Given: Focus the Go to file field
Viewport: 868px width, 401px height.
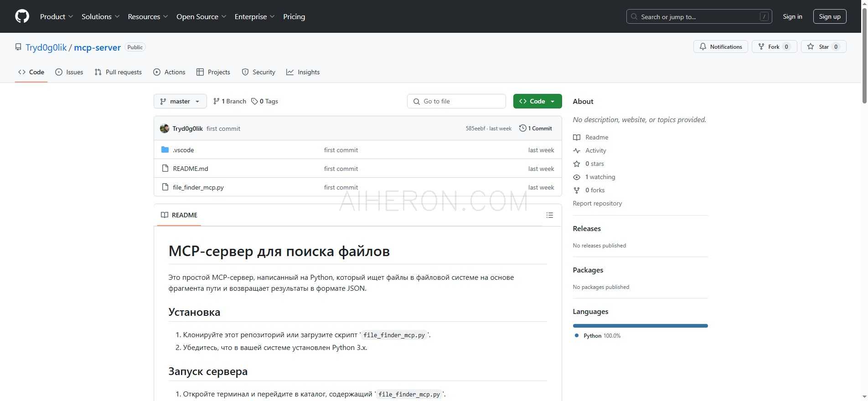Looking at the screenshot, I should click(x=456, y=101).
